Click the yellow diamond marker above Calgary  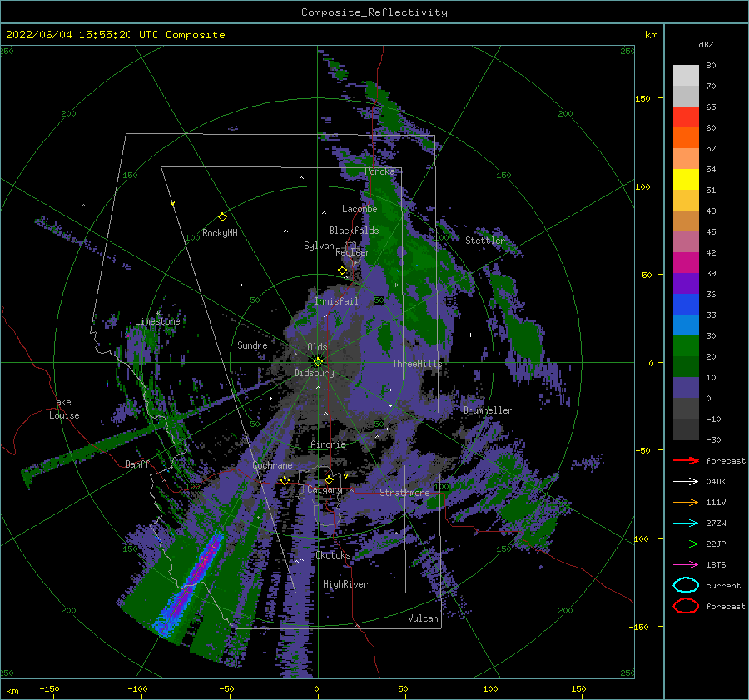point(329,479)
